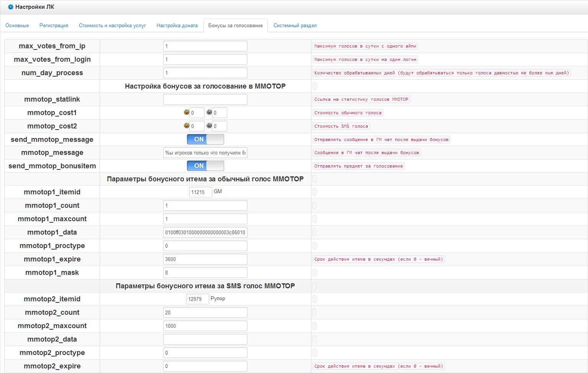
Task: Click the num_day_process hint about обрабатываемых дней
Action: pos(442,73)
